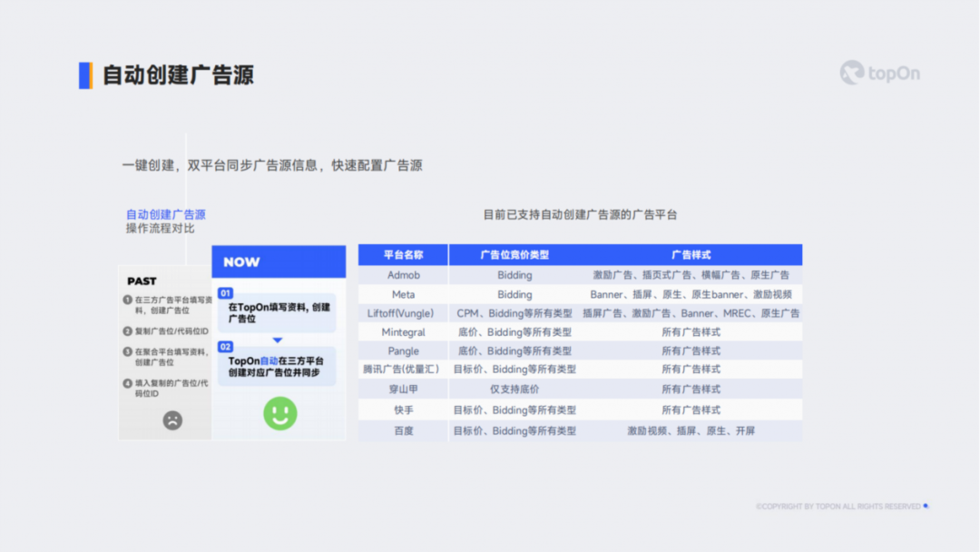Click the 02 step badge

[x=225, y=346]
